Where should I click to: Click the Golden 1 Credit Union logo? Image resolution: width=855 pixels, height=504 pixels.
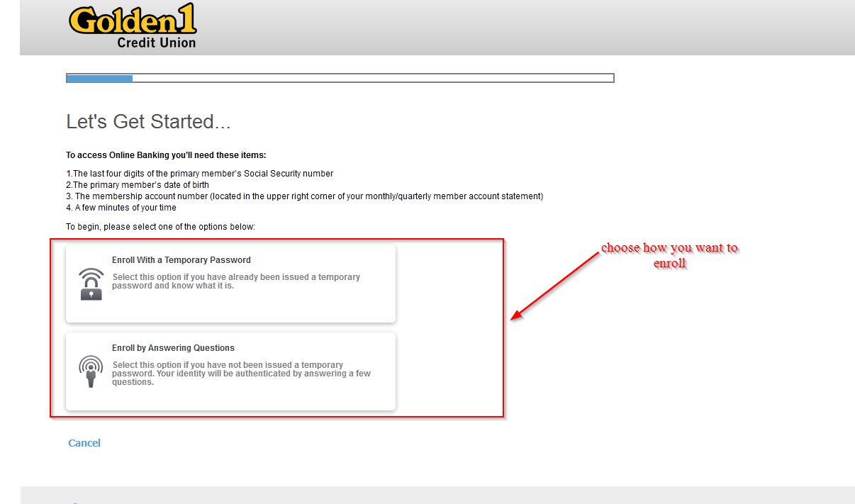(x=133, y=26)
